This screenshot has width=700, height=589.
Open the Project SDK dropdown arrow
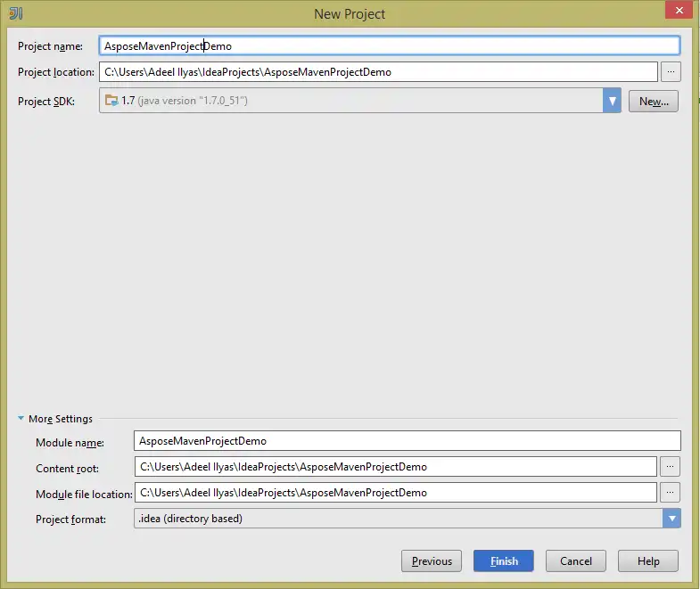[612, 101]
